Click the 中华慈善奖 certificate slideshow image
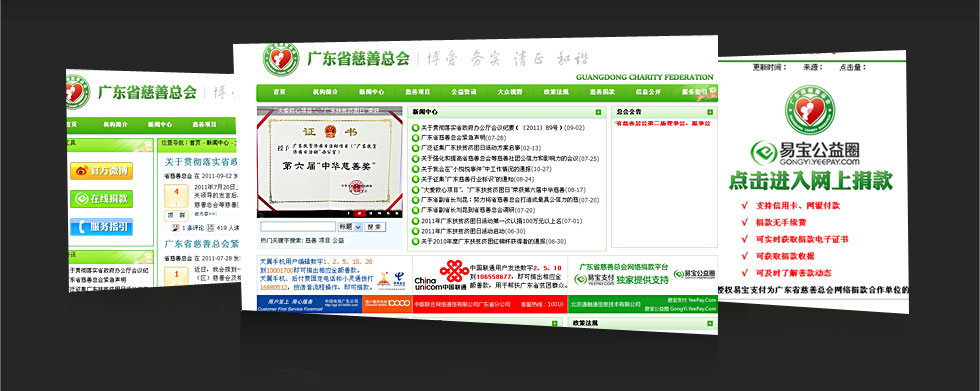 [x=329, y=162]
